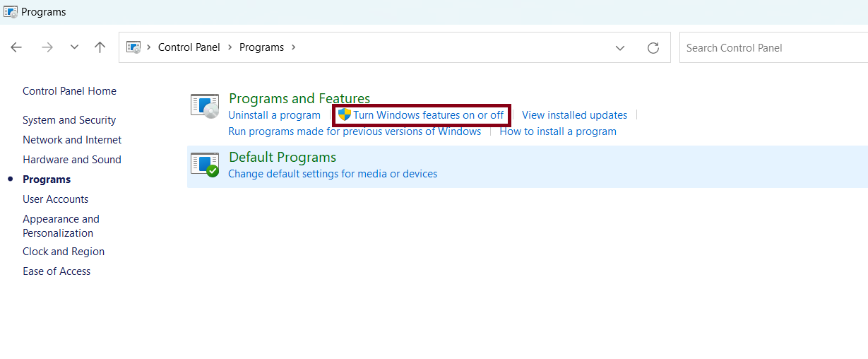Click the Control Panel icon in address bar
This screenshot has width=868, height=359.
tap(133, 47)
